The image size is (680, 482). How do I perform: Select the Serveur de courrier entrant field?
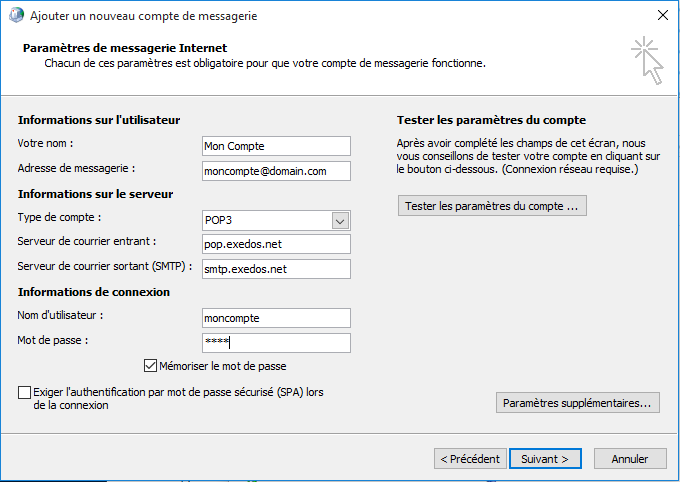click(276, 244)
